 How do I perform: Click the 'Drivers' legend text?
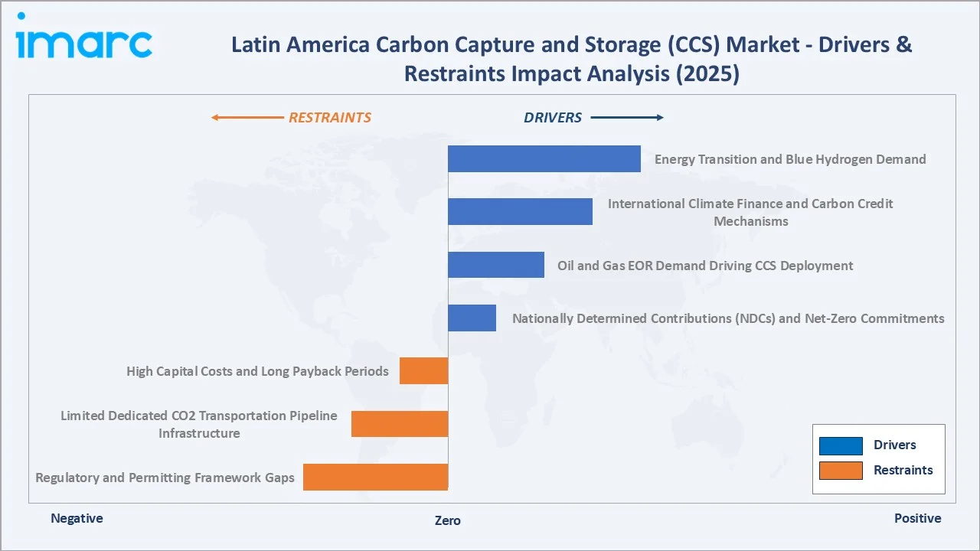coord(894,445)
